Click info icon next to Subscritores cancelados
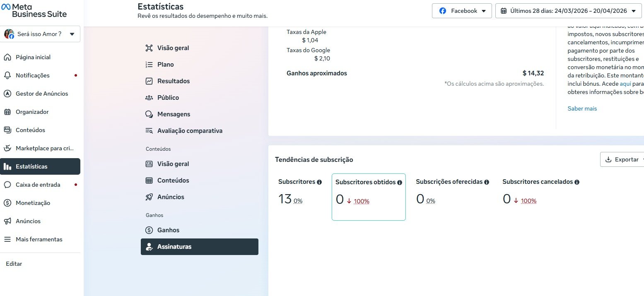 click(577, 182)
